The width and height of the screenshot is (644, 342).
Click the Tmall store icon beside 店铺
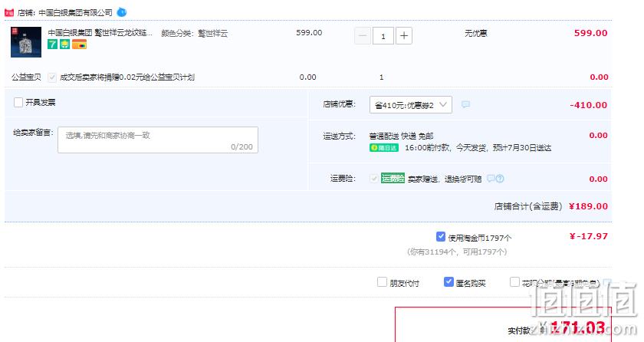pos(9,13)
